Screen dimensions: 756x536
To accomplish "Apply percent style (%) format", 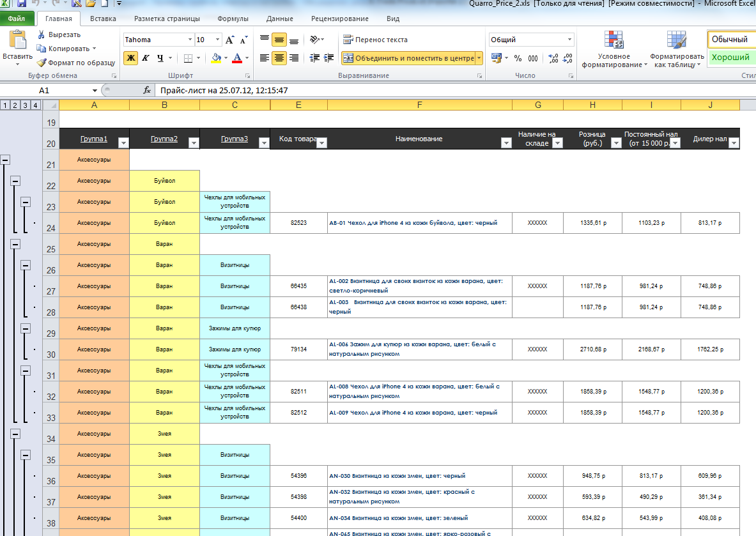I will [x=518, y=58].
